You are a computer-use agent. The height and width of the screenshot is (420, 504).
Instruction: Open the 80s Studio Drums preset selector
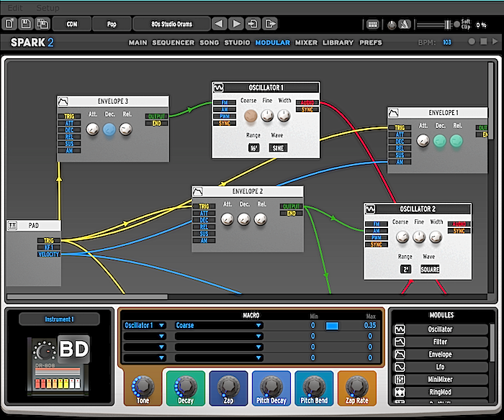171,24
